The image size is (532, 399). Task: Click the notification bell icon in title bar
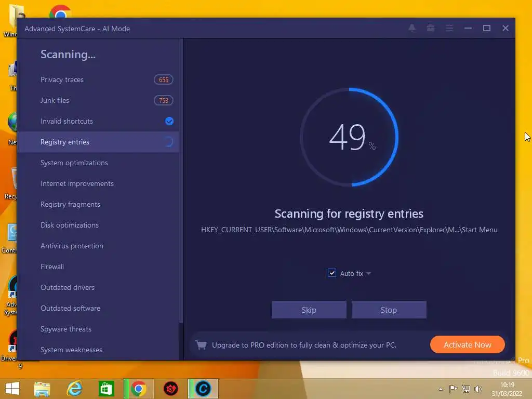click(x=412, y=28)
